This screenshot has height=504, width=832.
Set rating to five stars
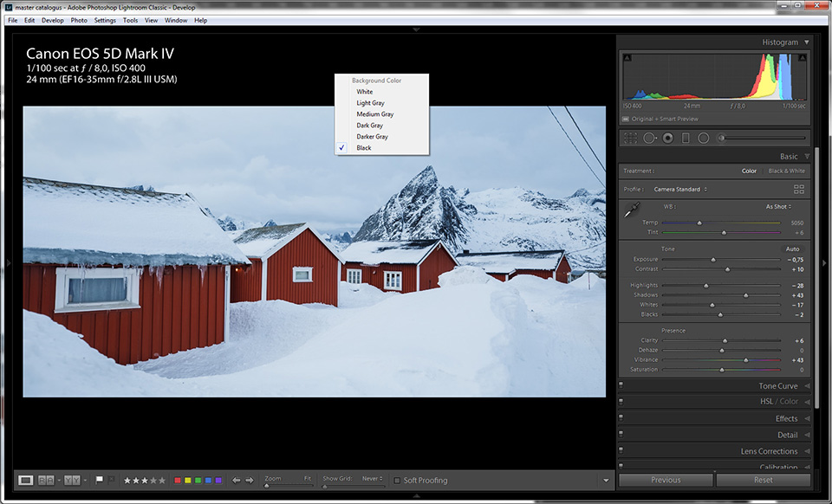[x=162, y=480]
